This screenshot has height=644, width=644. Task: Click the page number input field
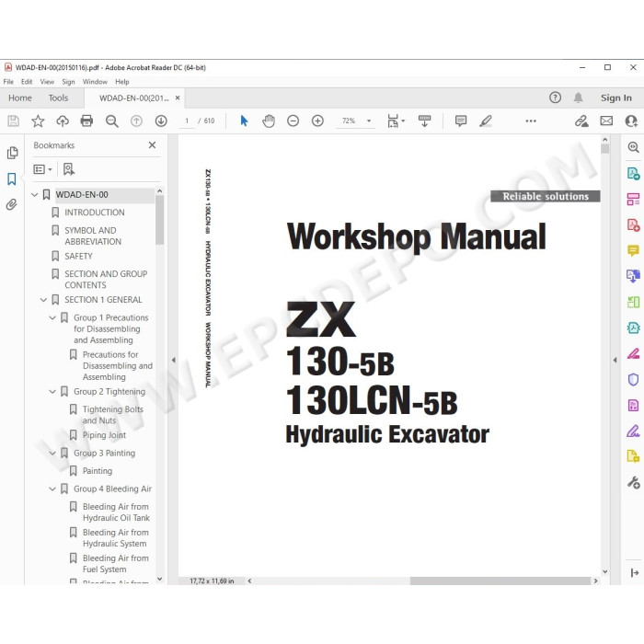click(x=187, y=121)
